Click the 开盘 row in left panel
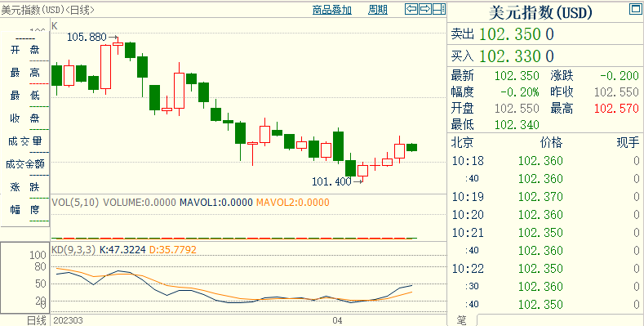644x326 pixels. (25, 50)
